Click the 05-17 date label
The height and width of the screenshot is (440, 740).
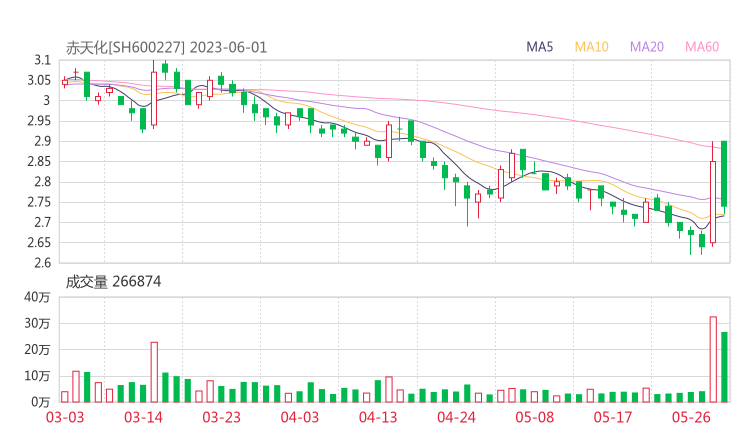[x=613, y=417]
